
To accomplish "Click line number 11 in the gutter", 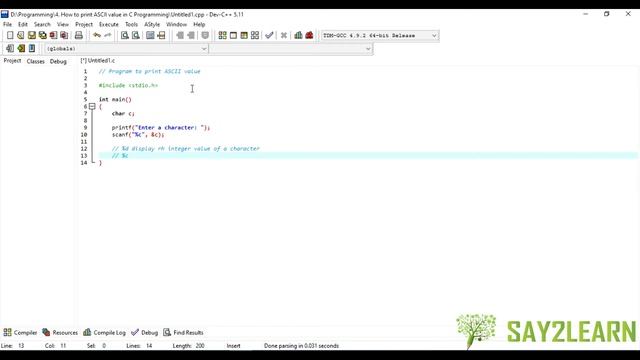I will click(84, 142).
